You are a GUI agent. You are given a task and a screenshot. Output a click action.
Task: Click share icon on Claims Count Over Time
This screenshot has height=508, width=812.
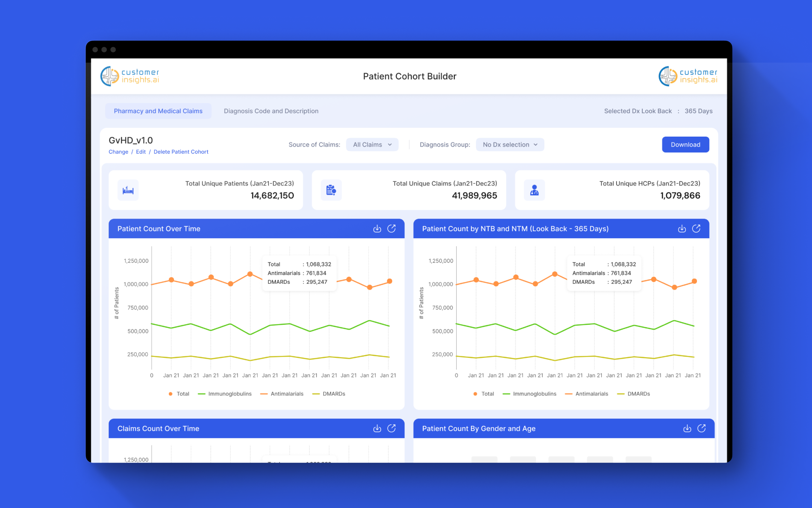(391, 429)
